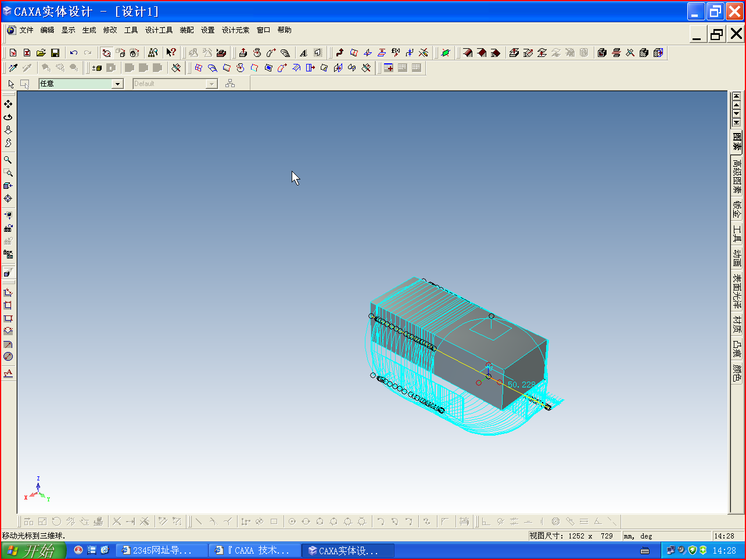Click the Undo arrow icon
Viewport: 746px width, 560px height.
coord(74,53)
